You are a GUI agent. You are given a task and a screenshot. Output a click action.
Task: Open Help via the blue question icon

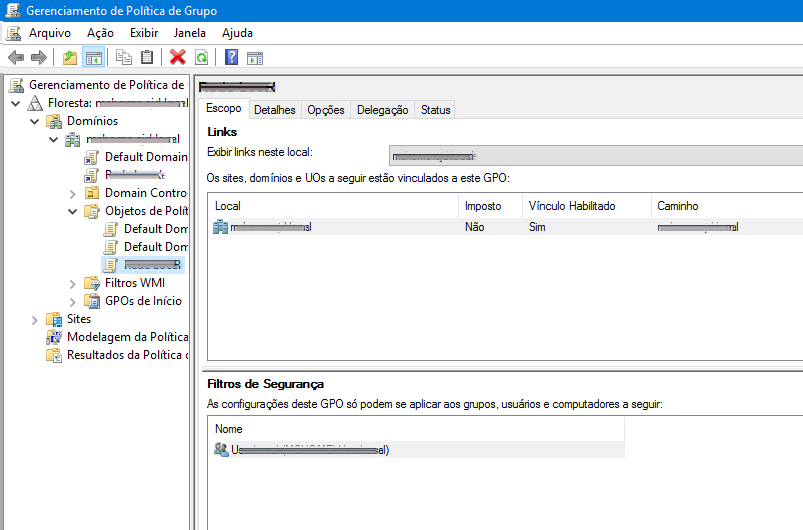pyautogui.click(x=232, y=58)
